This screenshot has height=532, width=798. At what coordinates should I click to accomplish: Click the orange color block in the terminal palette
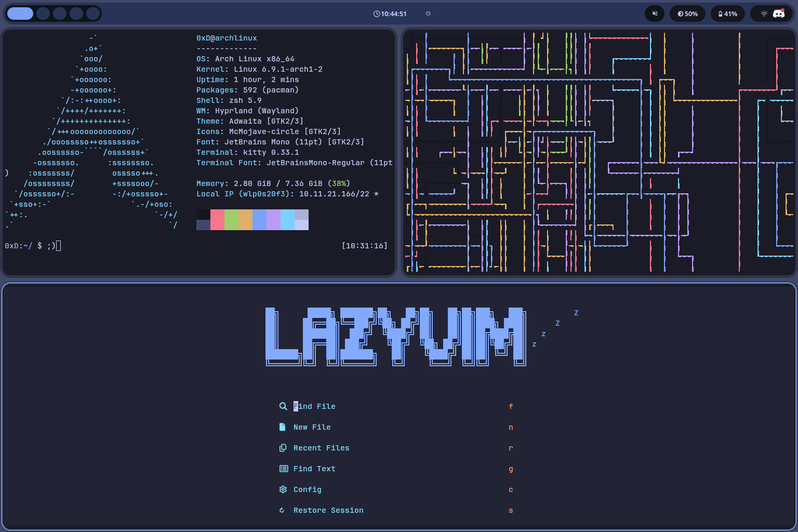[x=245, y=220]
